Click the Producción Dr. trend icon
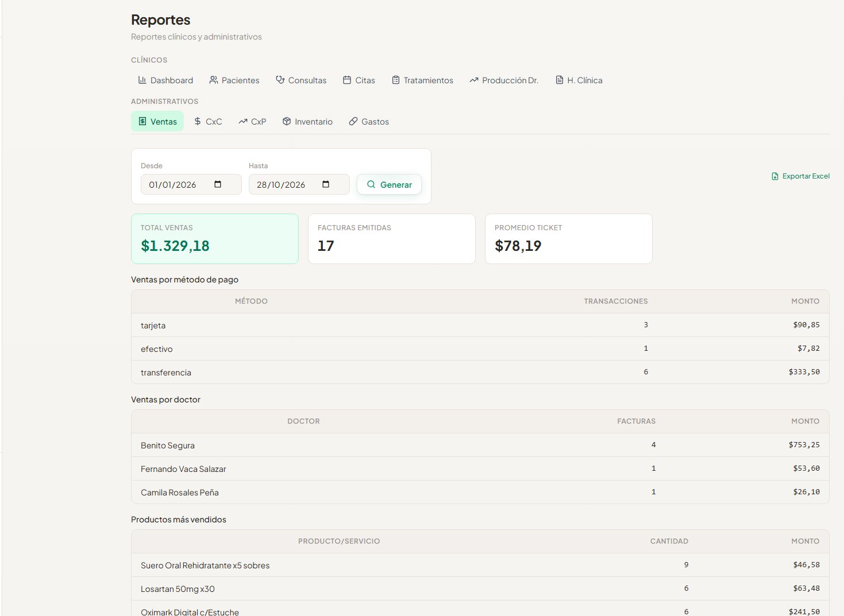Screen dimensions: 844x616 pyautogui.click(x=474, y=80)
